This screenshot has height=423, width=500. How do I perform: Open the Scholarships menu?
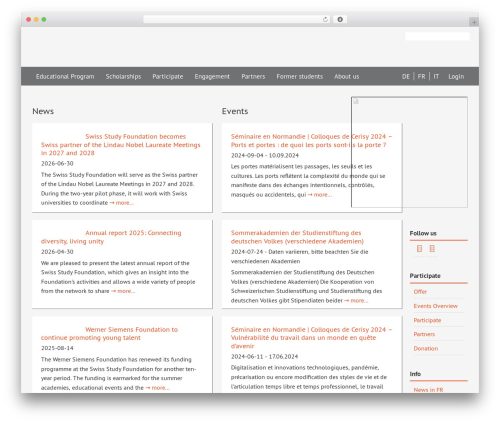point(123,77)
